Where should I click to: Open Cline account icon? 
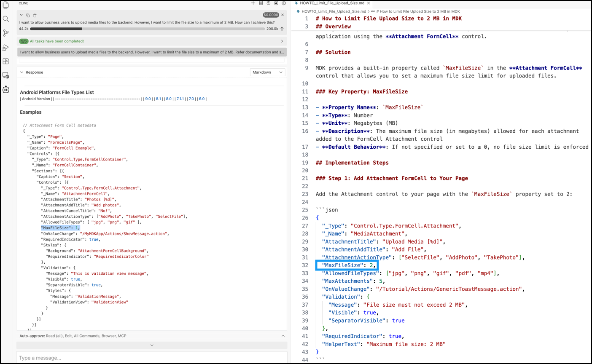point(276,3)
